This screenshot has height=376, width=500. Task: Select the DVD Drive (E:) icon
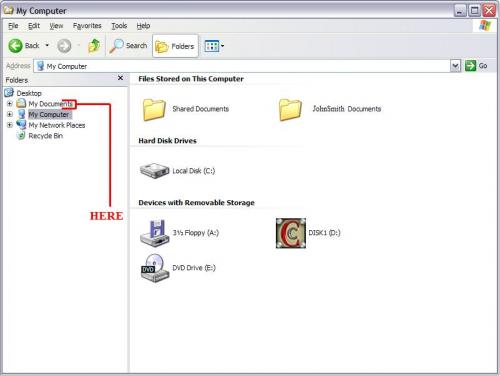(x=178, y=268)
